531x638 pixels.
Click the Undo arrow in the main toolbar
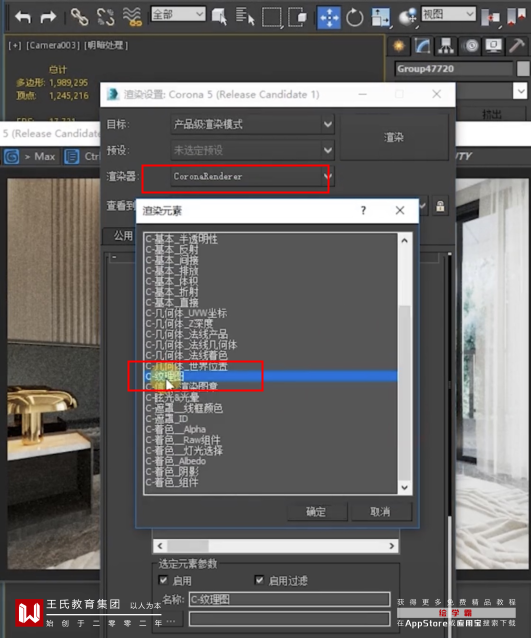tap(23, 17)
